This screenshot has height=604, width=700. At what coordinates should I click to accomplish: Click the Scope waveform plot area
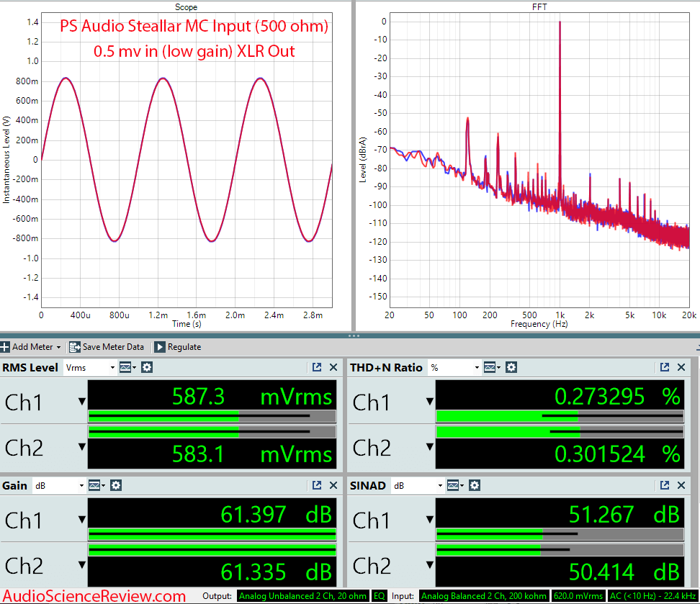[x=187, y=160]
